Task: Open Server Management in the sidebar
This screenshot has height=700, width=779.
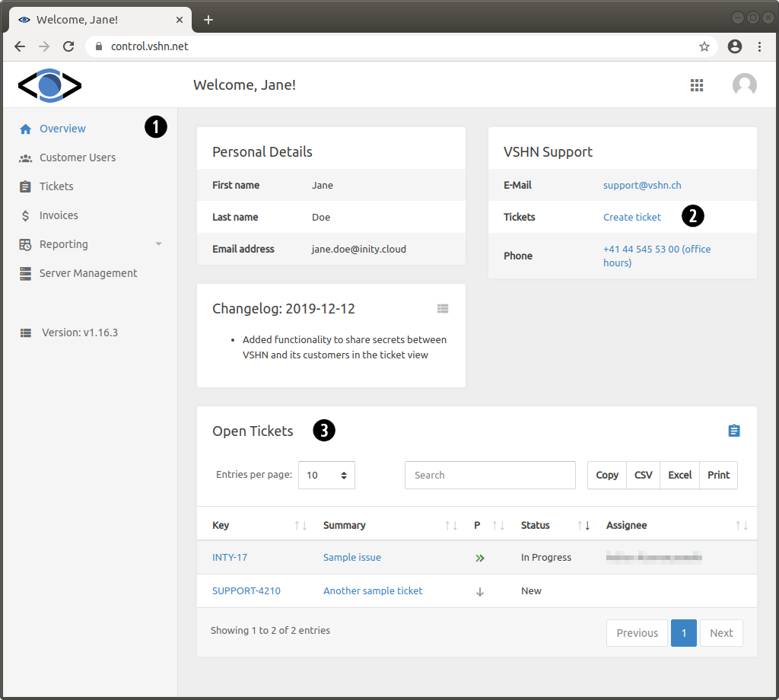Action: [88, 273]
